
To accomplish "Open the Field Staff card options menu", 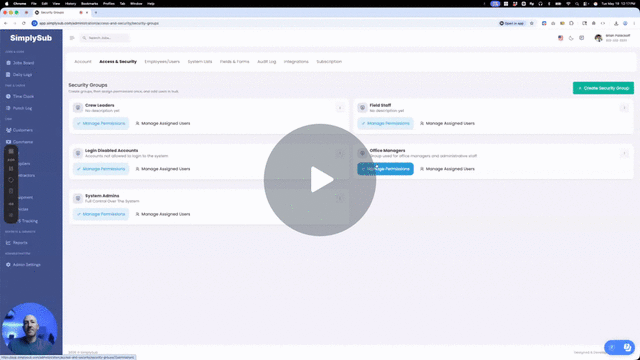I will pos(624,108).
